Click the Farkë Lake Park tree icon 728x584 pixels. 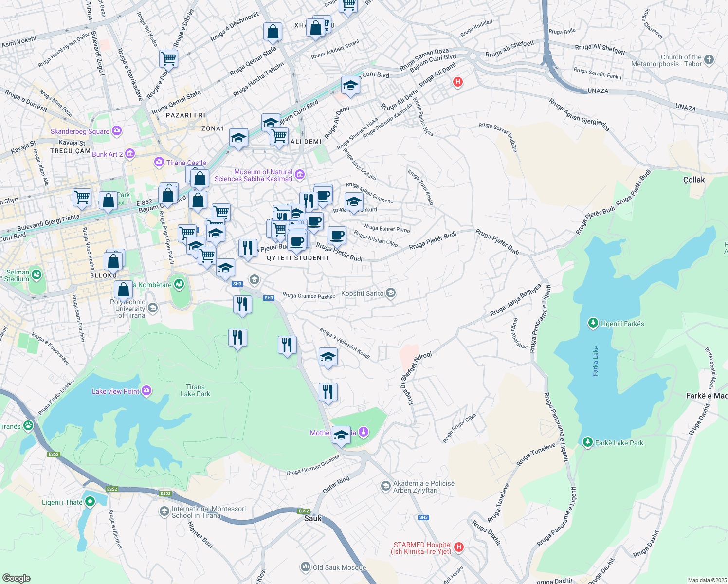point(588,442)
